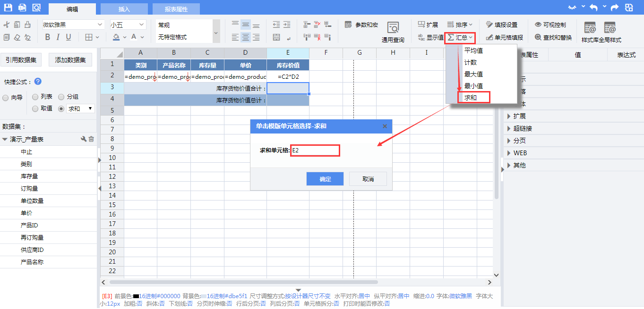Click the 添加数据集 button
The width and height of the screenshot is (644, 309).
pyautogui.click(x=70, y=60)
